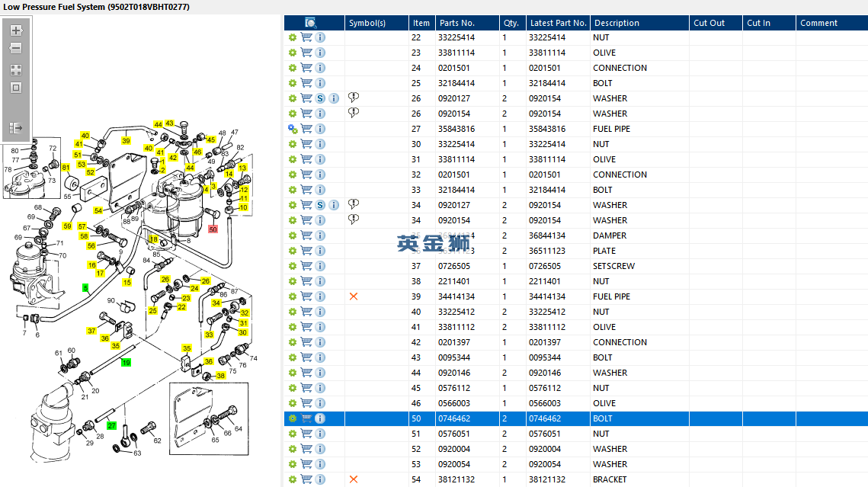
Task: Select part number 33811114 for item 31
Action: [456, 159]
